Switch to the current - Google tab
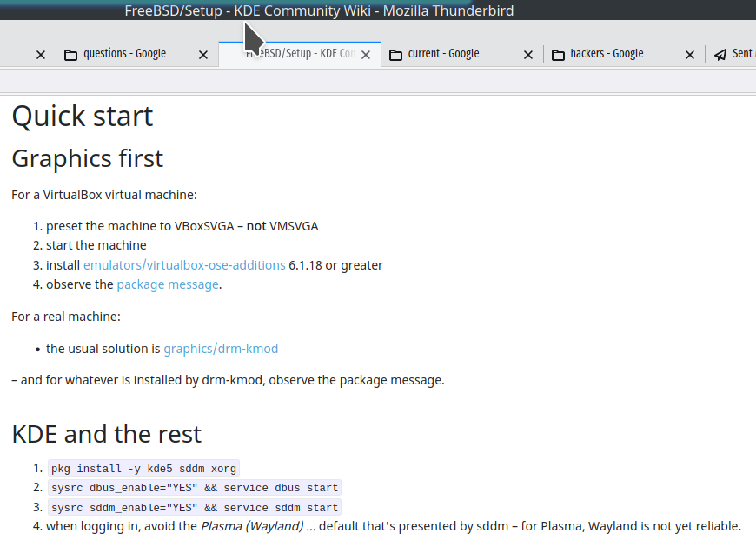Viewport: 756px width, 547px height. click(x=443, y=54)
